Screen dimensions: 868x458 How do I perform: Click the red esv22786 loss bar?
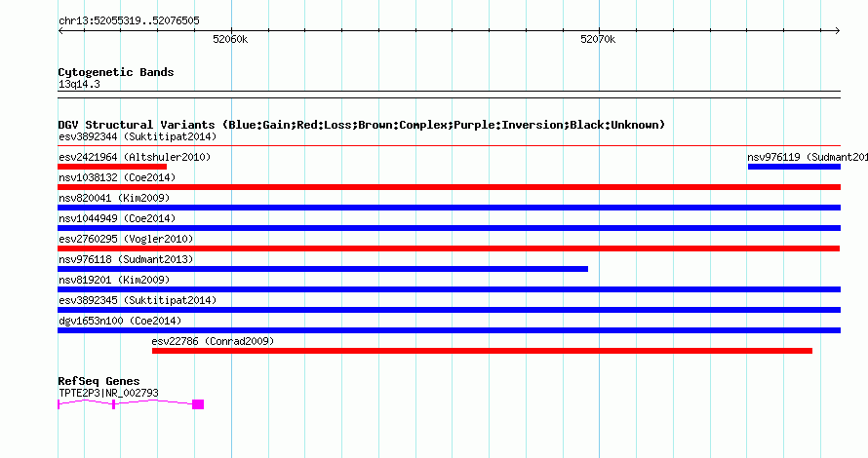click(x=482, y=351)
